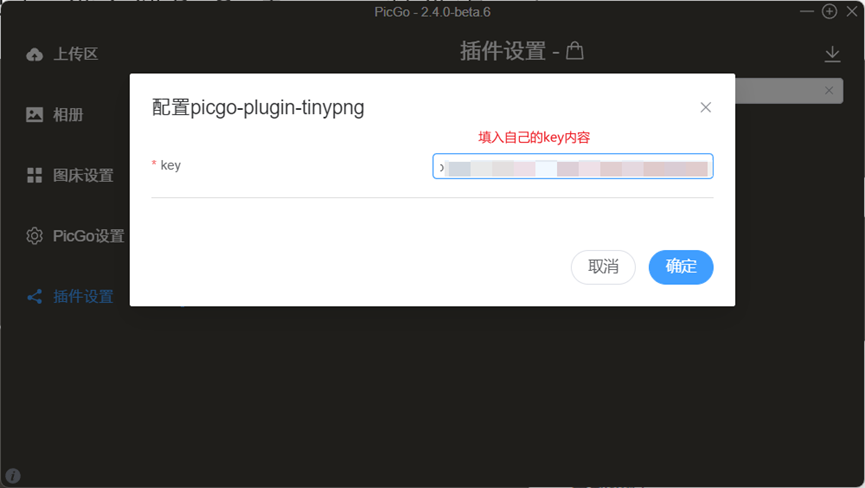This screenshot has height=488, width=865.
Task: Open the 图床设置 image host settings
Action: point(83,175)
